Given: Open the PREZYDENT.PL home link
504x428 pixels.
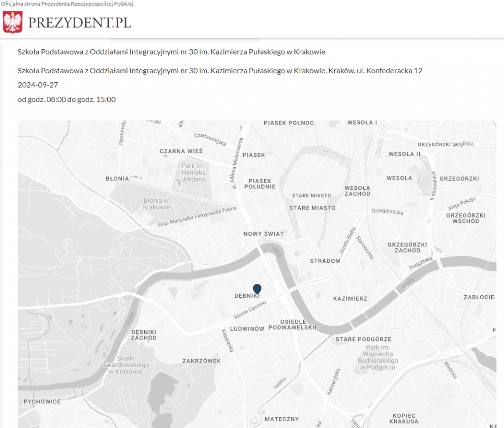Looking at the screenshot, I should click(x=80, y=23).
